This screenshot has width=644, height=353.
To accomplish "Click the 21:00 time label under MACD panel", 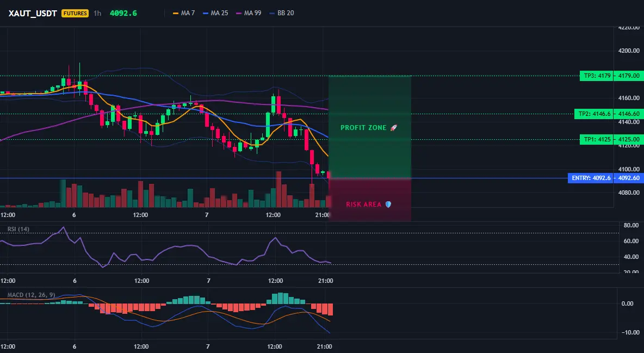I will 325,346.
